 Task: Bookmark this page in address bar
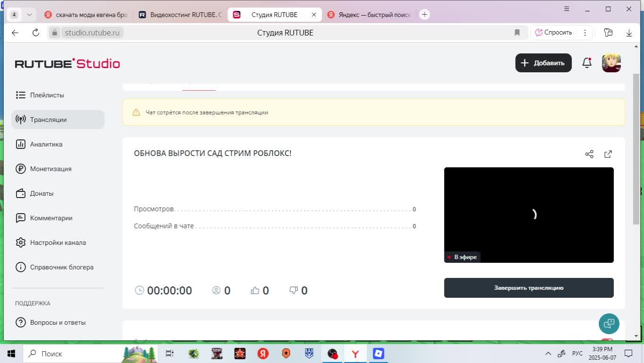(x=517, y=33)
